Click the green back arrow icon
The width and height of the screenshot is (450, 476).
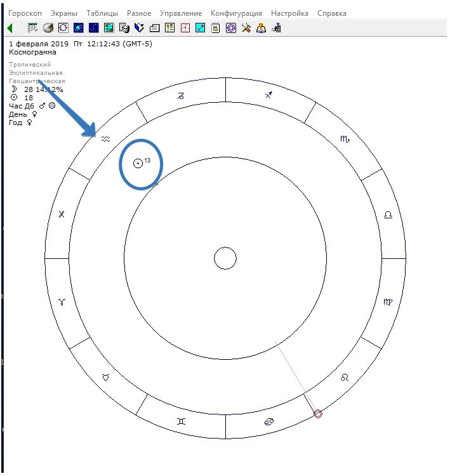[10, 28]
